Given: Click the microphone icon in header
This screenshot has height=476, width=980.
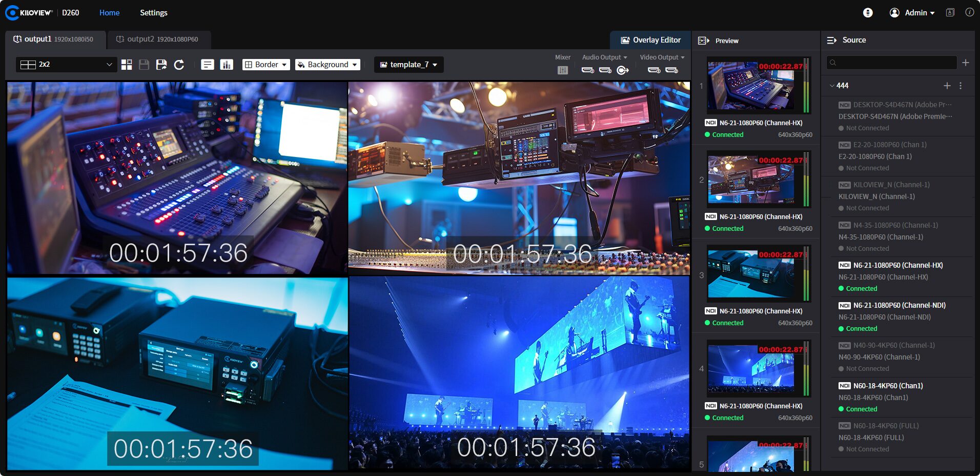Looking at the screenshot, I should 868,13.
